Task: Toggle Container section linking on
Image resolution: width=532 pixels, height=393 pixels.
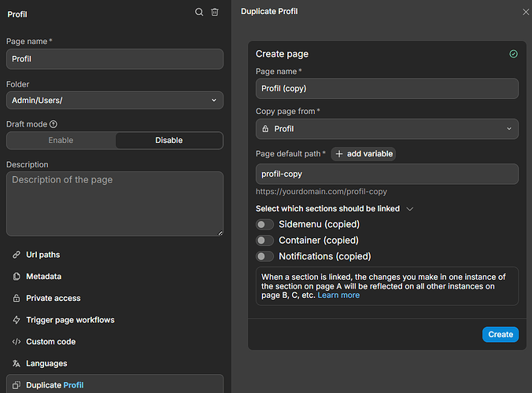Action: click(264, 241)
